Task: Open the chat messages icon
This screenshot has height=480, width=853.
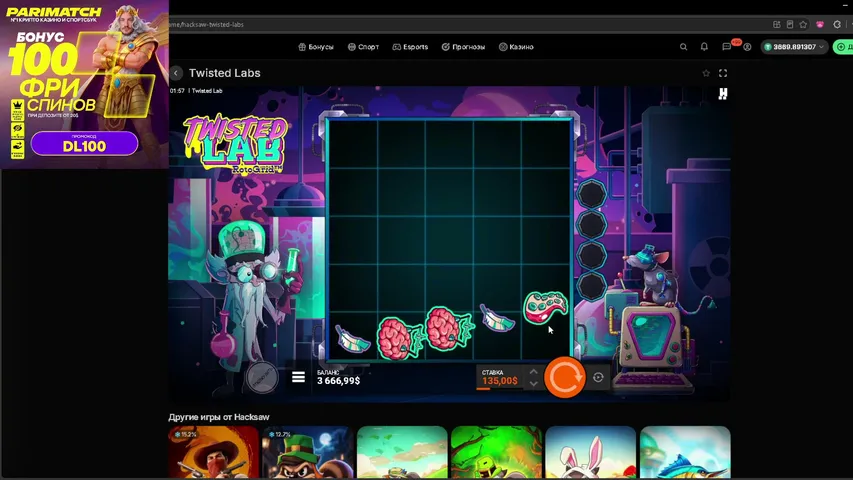Action: (726, 47)
